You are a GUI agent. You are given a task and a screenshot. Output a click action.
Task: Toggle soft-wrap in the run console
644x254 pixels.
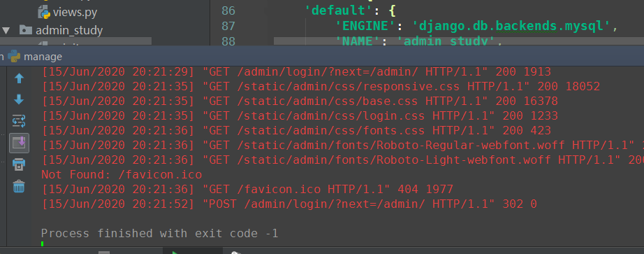tap(19, 121)
